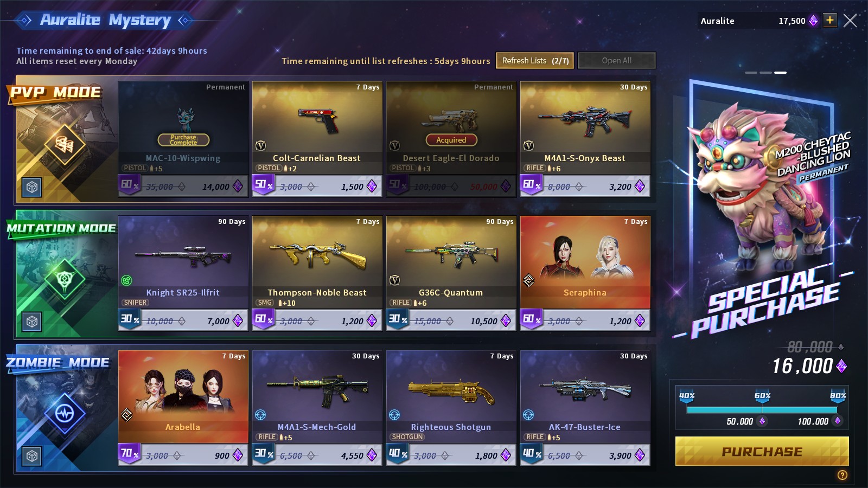The image size is (868, 488).
Task: Select the Knight SR25-Ifrit sniper card
Action: click(183, 273)
